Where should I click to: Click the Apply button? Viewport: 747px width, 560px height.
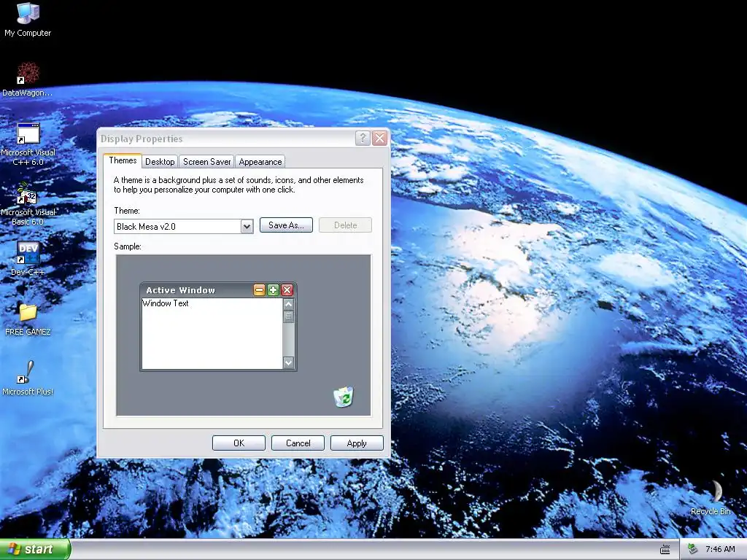click(357, 443)
